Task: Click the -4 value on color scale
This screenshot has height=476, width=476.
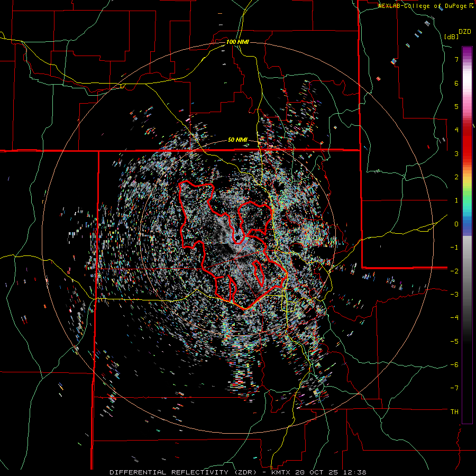Action: [x=454, y=318]
